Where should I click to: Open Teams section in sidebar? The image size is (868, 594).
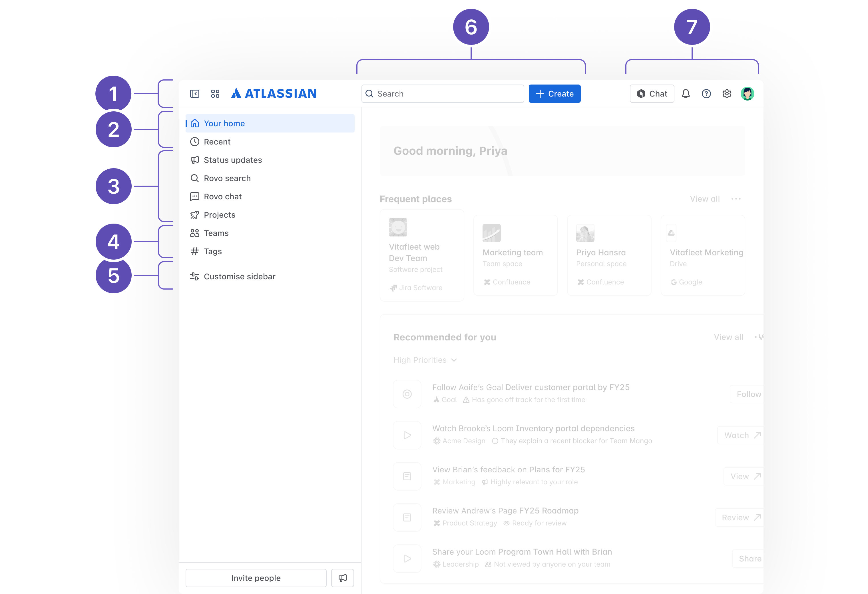(x=216, y=233)
